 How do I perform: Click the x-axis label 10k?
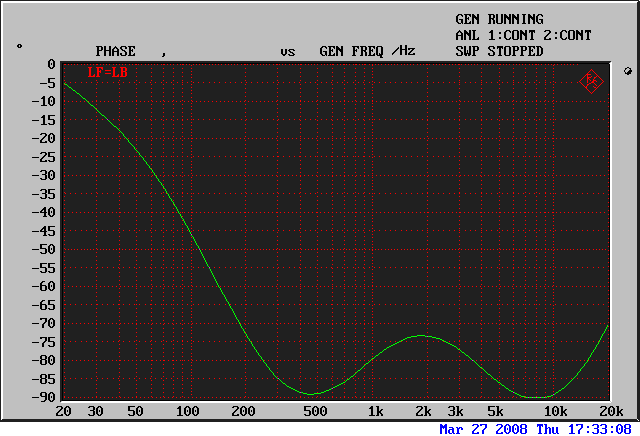click(x=556, y=411)
